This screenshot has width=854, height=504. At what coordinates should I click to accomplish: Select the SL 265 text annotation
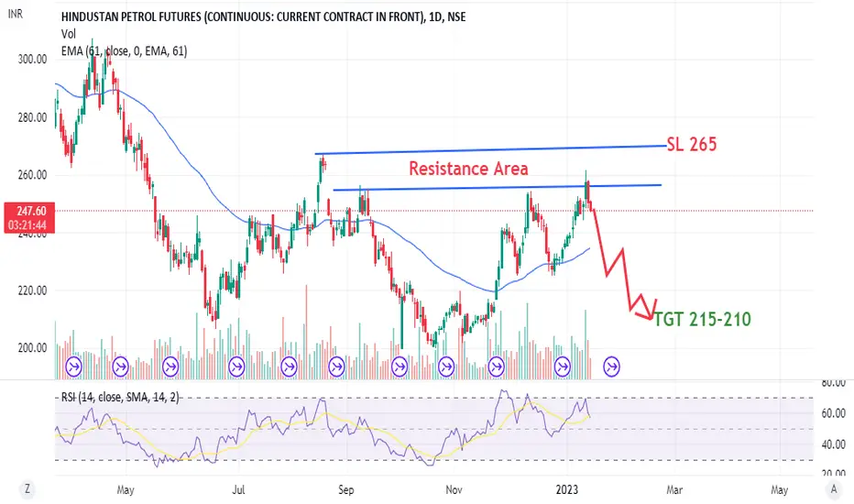pos(692,145)
